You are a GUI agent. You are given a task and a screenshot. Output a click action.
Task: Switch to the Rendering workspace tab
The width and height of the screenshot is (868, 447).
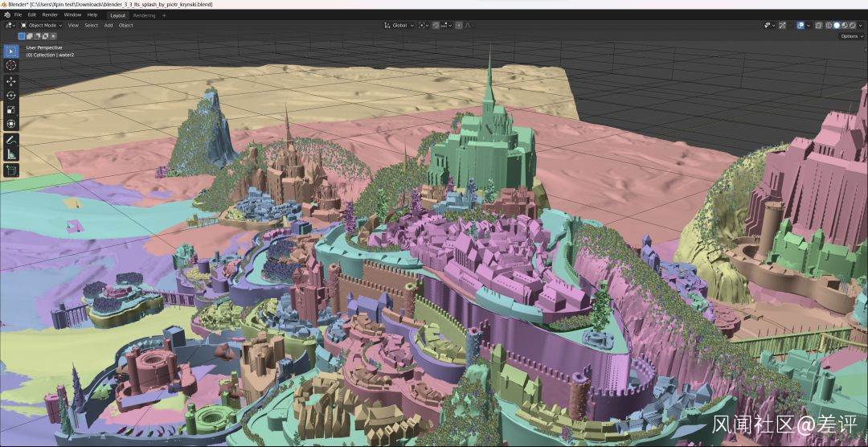point(144,14)
